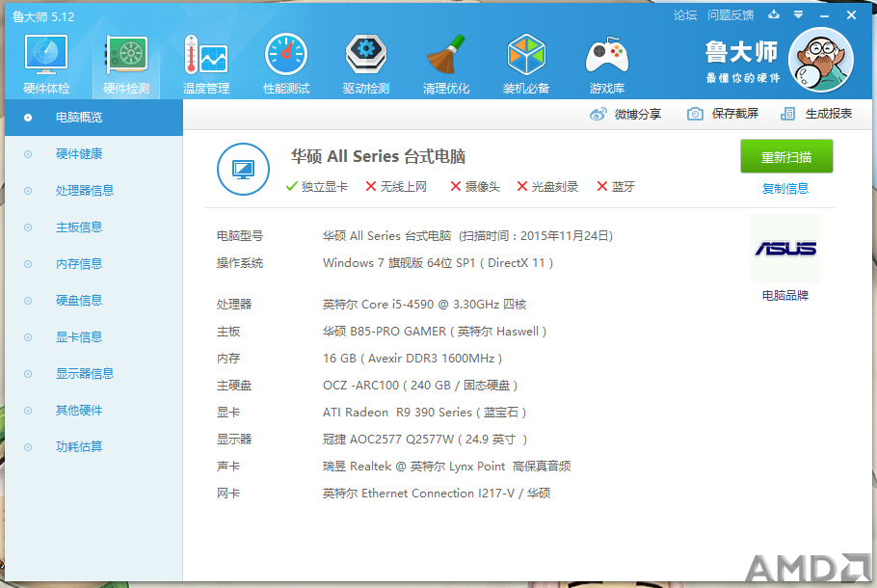Click network text Ethernet Connection I217-V
Screen dimensions: 877x588
click(x=438, y=493)
